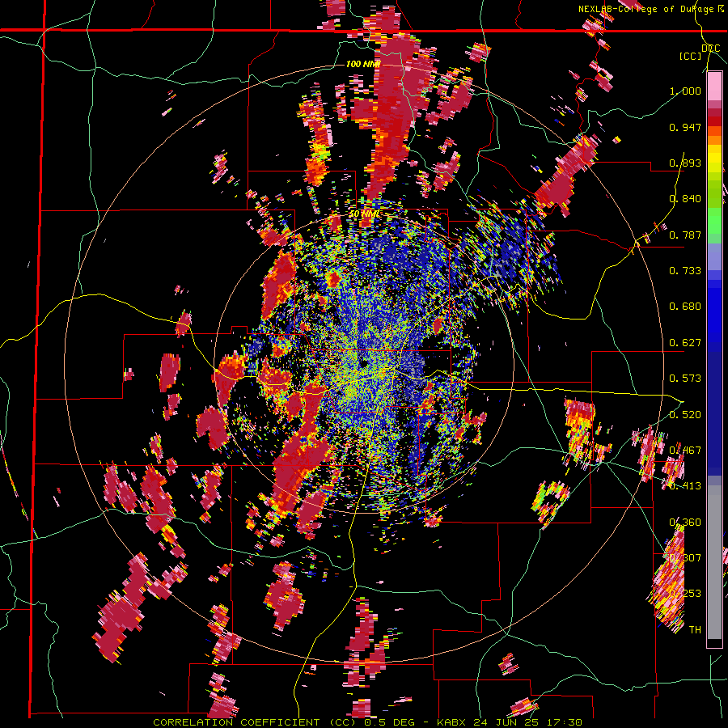Click the TH threshold label
Screen dimensions: 728x728
point(695,630)
